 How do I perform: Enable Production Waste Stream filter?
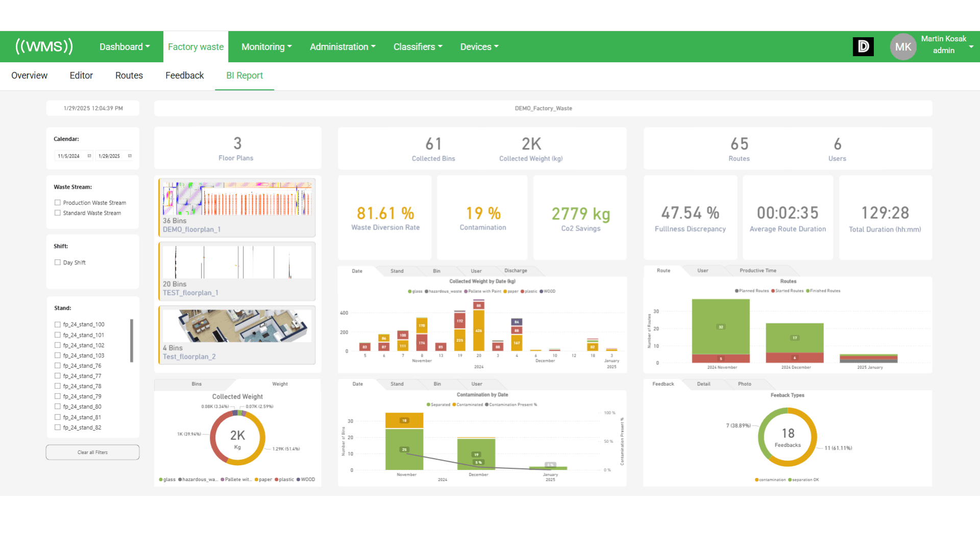tap(58, 203)
